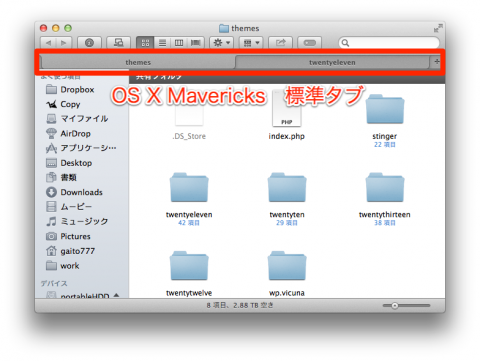Open the arrange items dropdown
Image resolution: width=480 pixels, height=361 pixels.
click(251, 43)
